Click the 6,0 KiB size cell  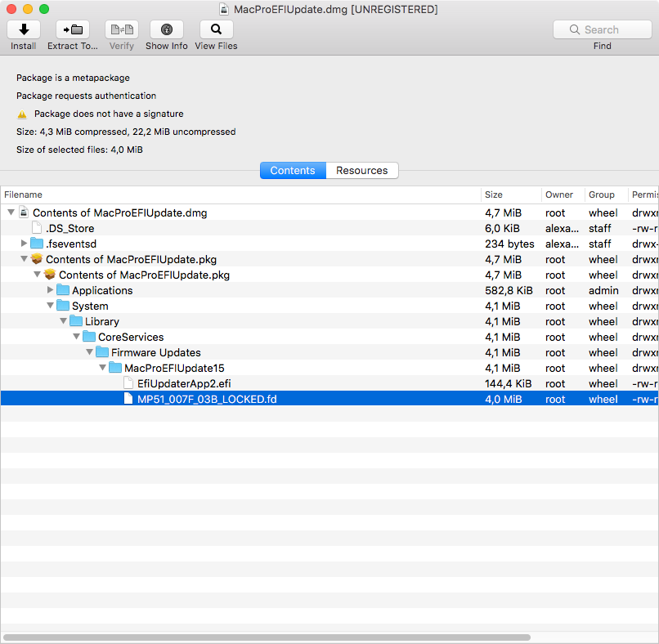tap(502, 229)
